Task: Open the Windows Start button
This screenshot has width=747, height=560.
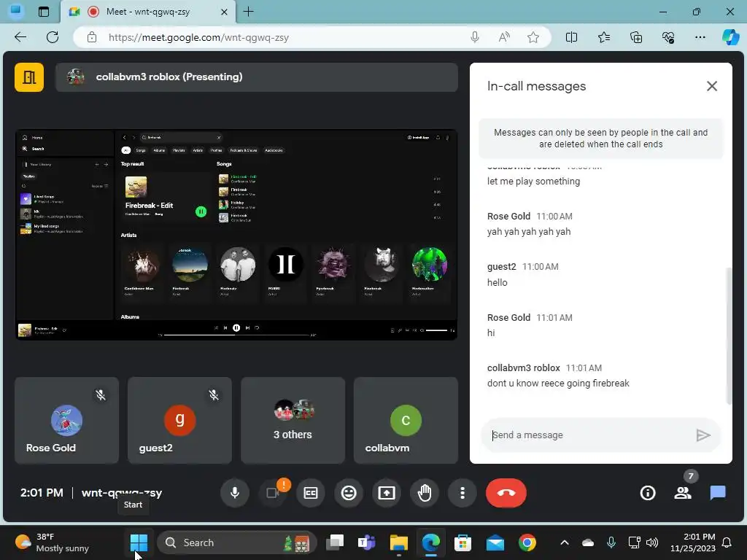Action: pyautogui.click(x=139, y=542)
